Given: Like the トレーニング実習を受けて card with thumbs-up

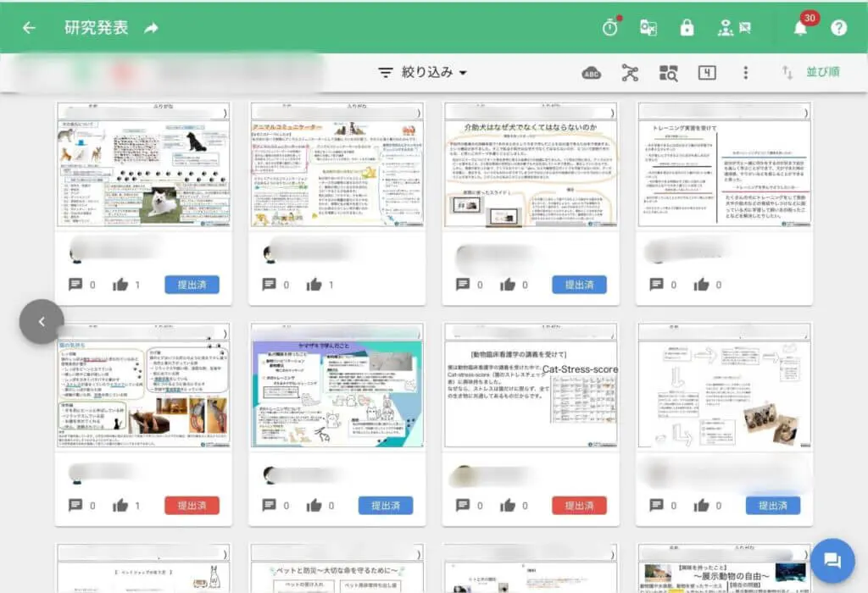Looking at the screenshot, I should [x=701, y=285].
